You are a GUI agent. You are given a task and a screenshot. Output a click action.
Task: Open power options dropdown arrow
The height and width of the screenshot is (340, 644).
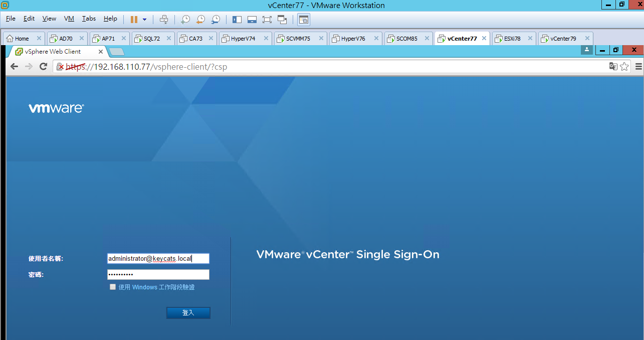coord(145,20)
